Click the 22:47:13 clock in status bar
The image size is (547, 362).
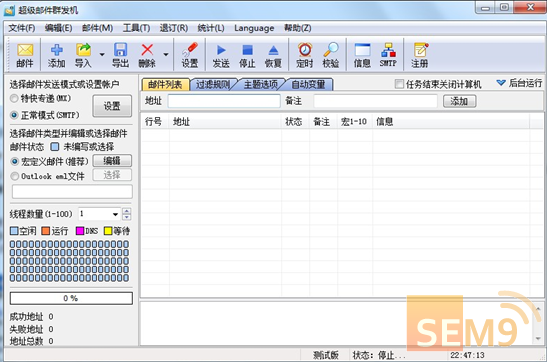(x=467, y=355)
